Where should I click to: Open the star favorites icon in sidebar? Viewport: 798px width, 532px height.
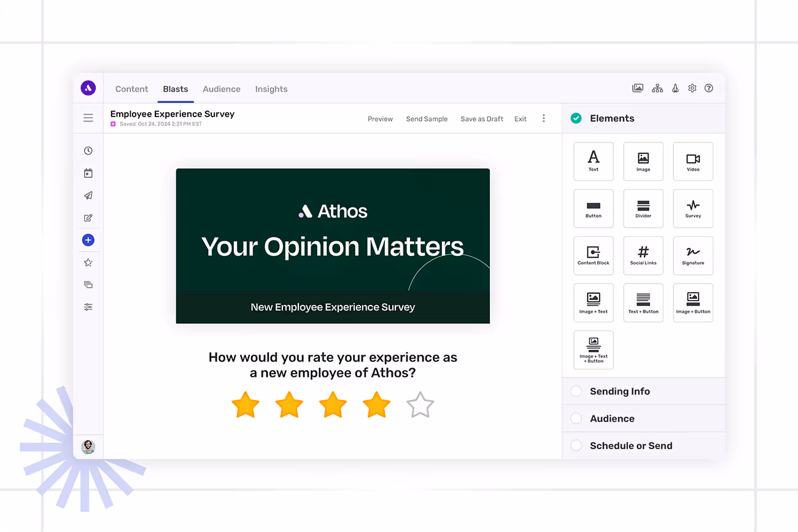[x=88, y=263]
